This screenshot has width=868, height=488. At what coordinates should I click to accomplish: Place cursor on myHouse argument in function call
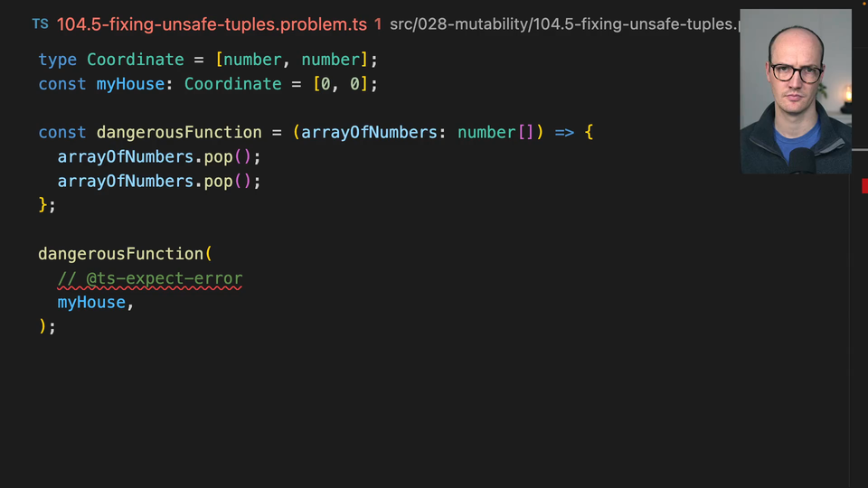[x=91, y=303]
